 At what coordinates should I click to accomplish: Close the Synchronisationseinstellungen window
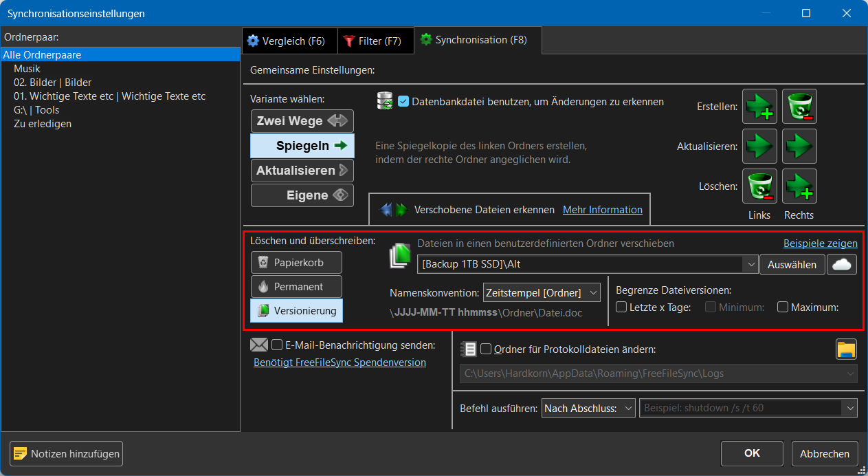(846, 13)
